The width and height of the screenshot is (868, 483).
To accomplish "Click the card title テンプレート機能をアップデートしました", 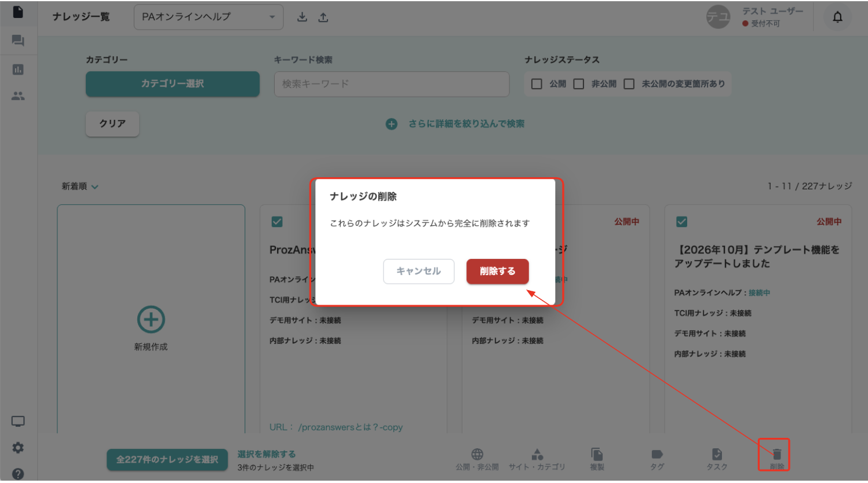I will click(757, 257).
